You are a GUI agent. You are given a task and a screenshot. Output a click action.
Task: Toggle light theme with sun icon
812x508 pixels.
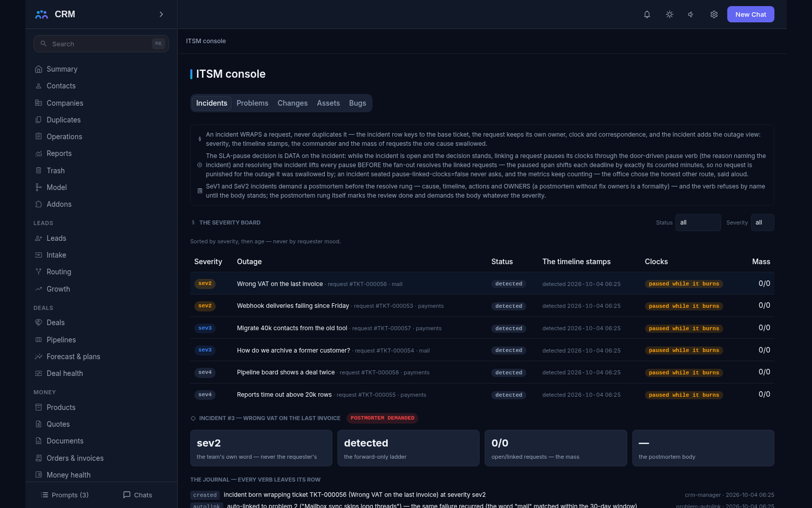[669, 14]
